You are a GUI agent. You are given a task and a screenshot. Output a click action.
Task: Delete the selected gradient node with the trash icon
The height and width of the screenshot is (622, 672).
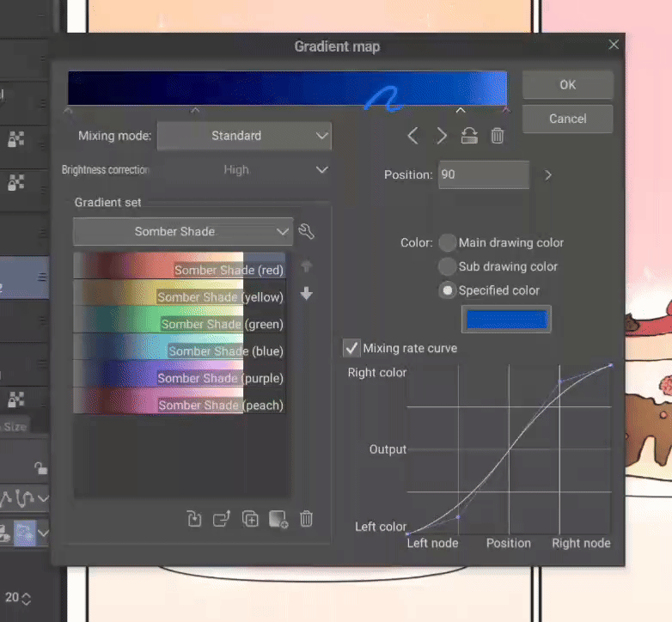tap(498, 137)
